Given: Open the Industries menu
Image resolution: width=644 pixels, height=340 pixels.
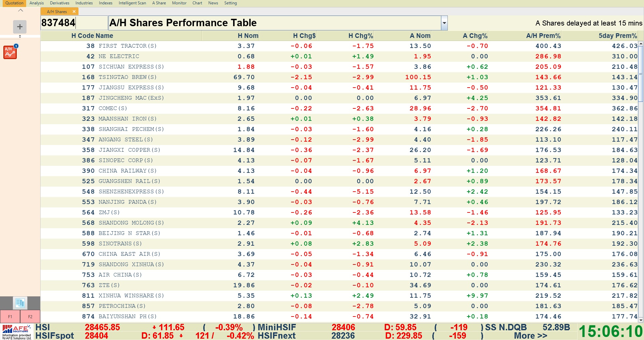Looking at the screenshot, I should (84, 3).
